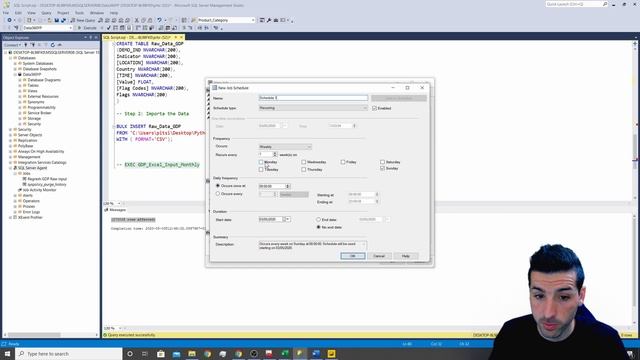Open a New Query window
This screenshot has width=640, height=360.
(83, 20)
